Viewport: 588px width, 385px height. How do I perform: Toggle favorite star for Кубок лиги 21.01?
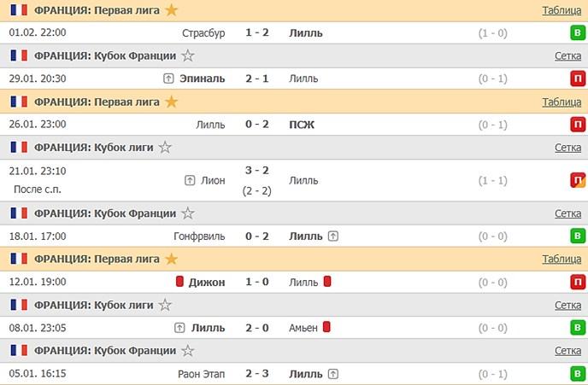(x=165, y=148)
